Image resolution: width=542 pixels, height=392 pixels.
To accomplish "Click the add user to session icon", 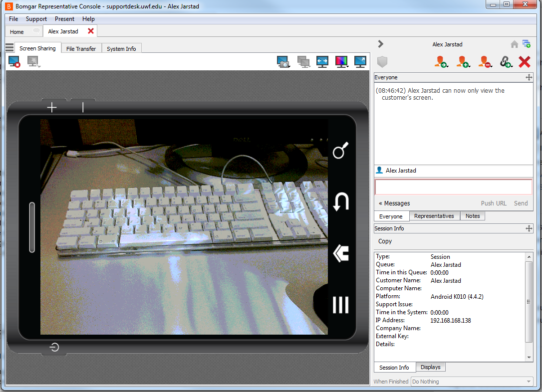I will click(463, 62).
